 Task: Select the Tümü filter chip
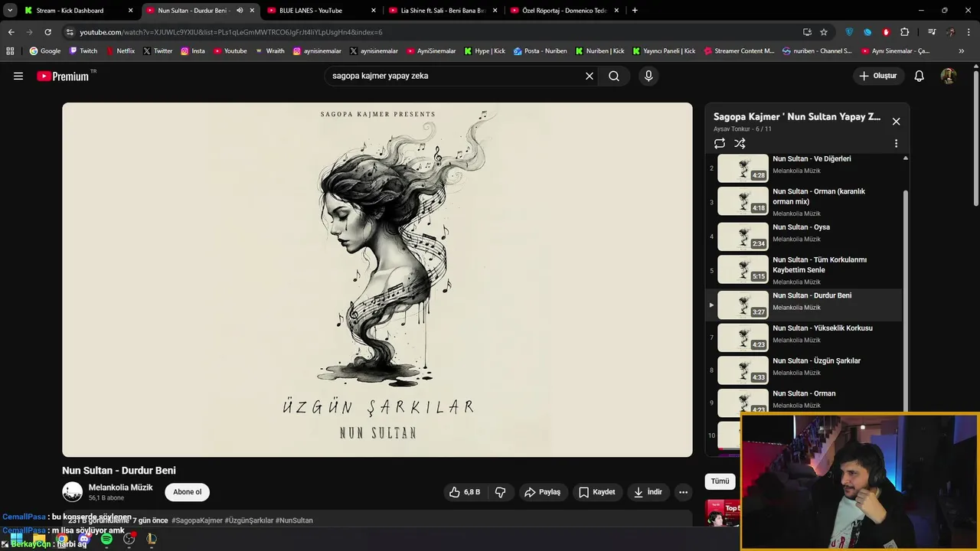click(x=720, y=481)
